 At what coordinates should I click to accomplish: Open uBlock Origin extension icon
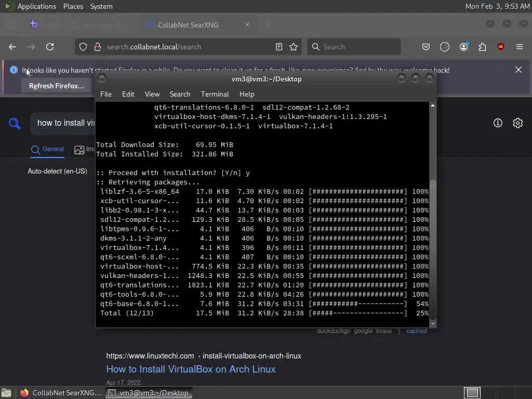click(x=501, y=47)
